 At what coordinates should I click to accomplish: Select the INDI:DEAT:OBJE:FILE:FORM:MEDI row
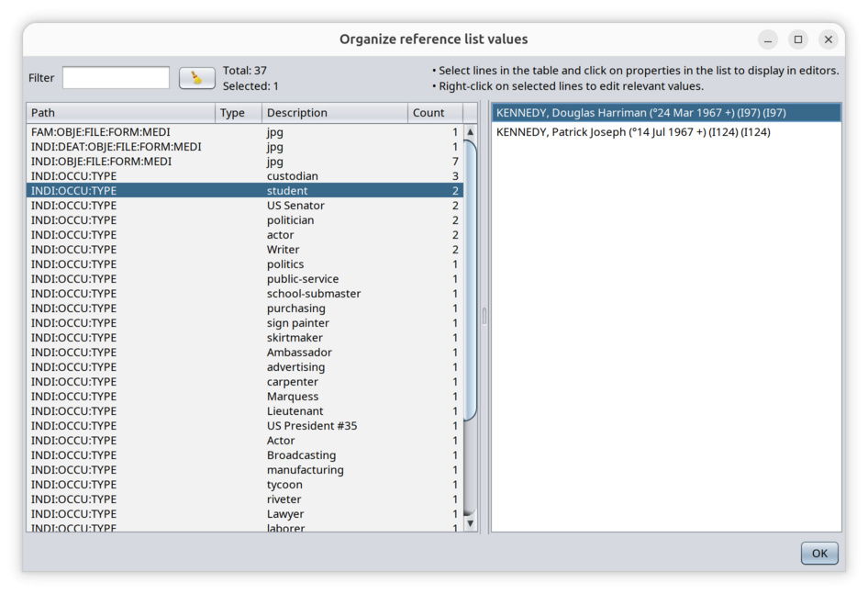point(245,147)
